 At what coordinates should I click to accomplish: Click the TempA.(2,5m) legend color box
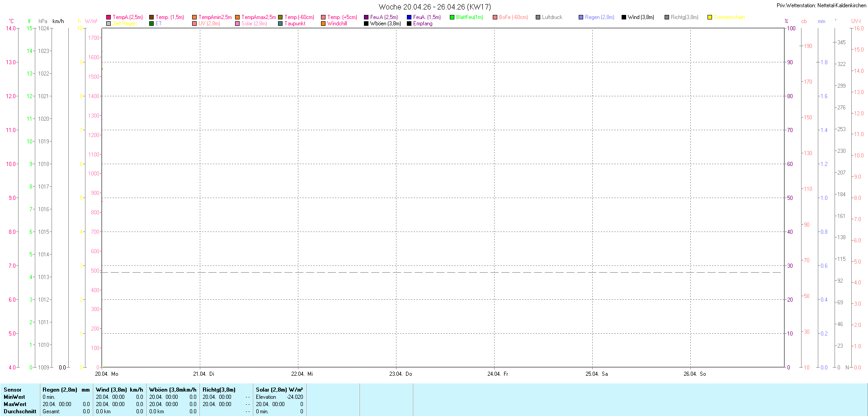pyautogui.click(x=108, y=17)
